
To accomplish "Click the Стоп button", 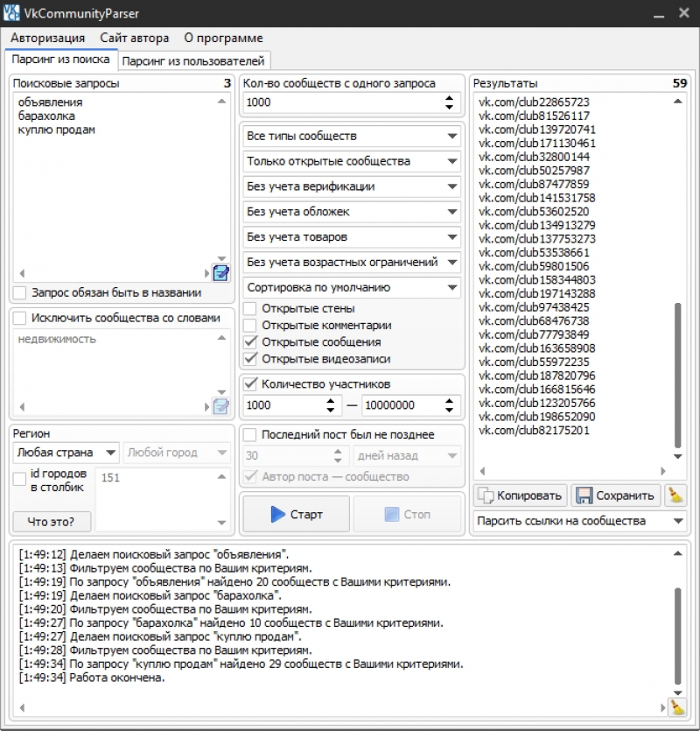I will coord(408,514).
